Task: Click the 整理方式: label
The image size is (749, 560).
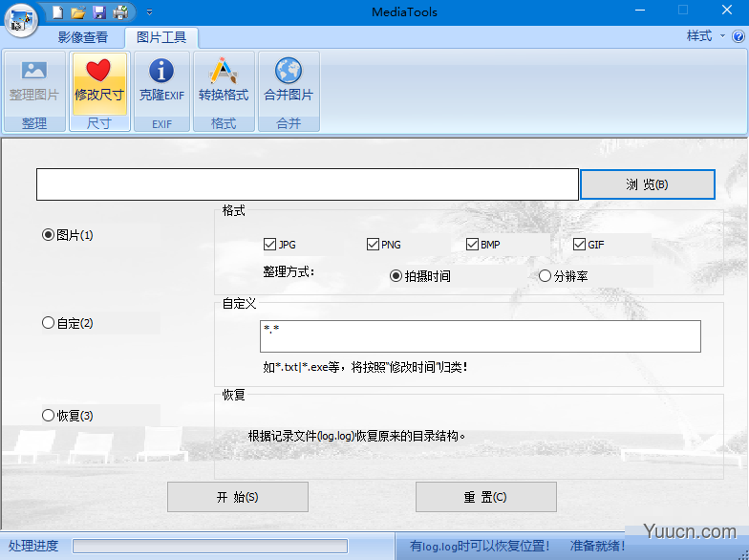Action: pos(289,272)
